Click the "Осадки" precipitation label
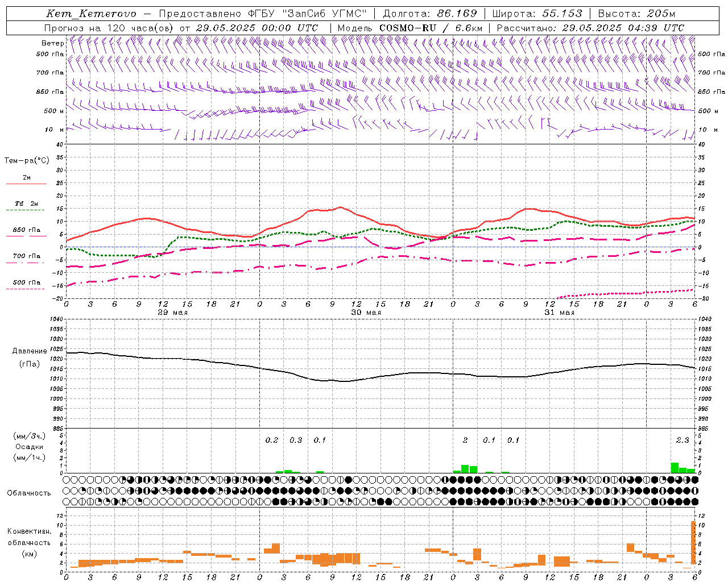This screenshot has width=728, height=582. pyautogui.click(x=30, y=447)
